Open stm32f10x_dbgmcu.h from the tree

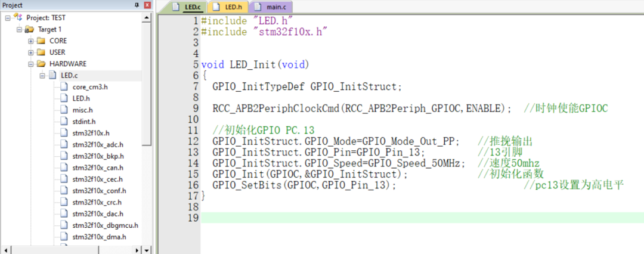pos(105,225)
